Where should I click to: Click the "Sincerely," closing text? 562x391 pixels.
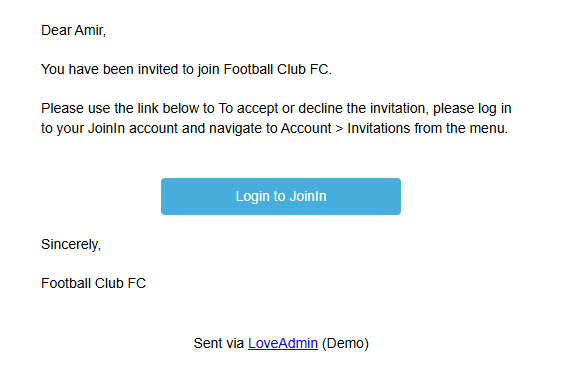71,244
